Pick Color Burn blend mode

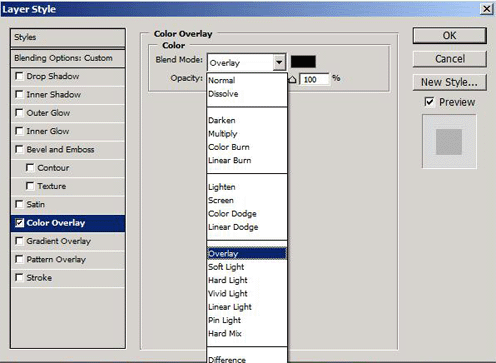coord(247,147)
